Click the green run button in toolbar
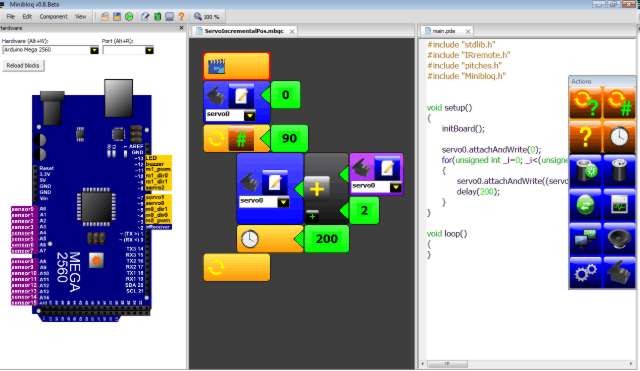 [x=129, y=17]
